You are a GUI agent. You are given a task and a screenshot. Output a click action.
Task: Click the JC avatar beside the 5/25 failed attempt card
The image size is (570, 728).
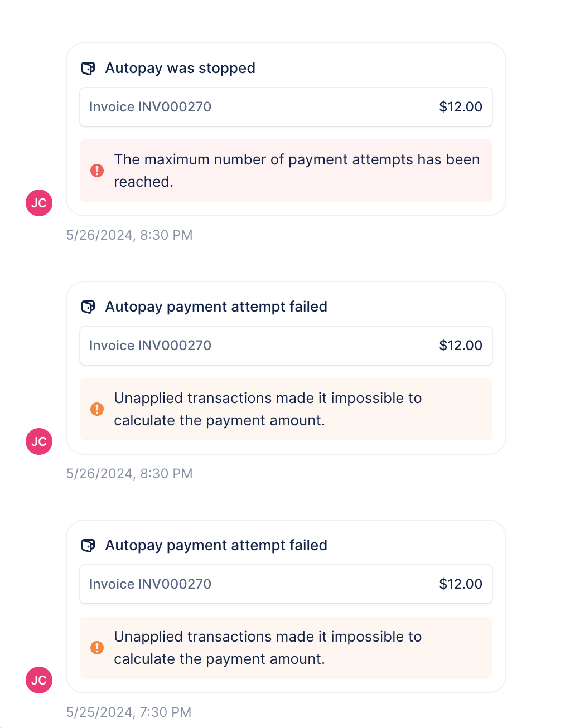coord(39,680)
